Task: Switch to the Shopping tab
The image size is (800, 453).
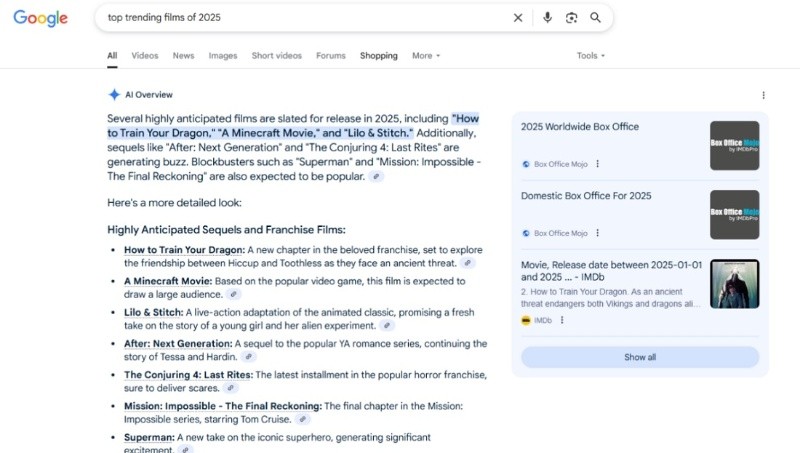Action: click(x=379, y=56)
